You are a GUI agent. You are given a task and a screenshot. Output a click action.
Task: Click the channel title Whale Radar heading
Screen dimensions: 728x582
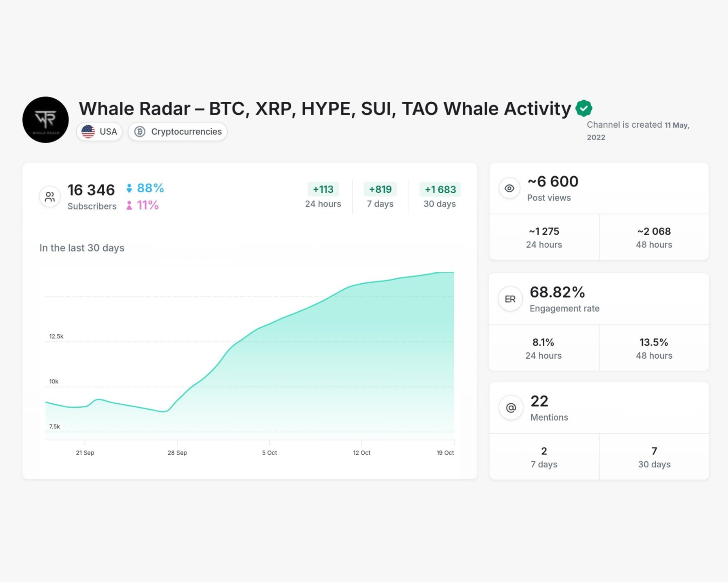pyautogui.click(x=325, y=109)
